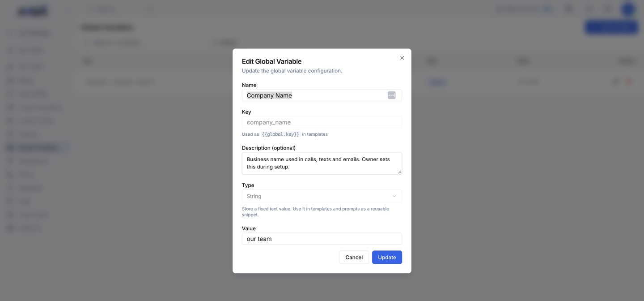Select the highlighted Global Variables sidebar item
644x301 pixels.
(x=37, y=148)
